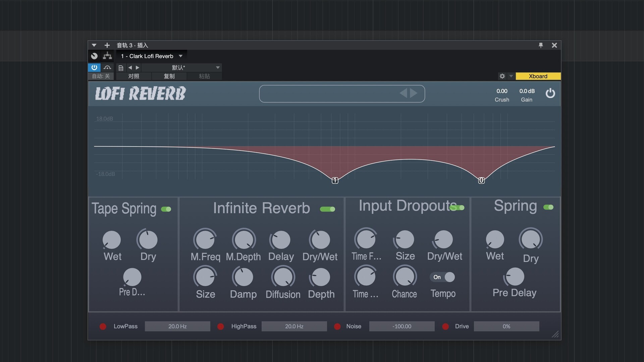
Task: Click the Input Dropouts Dry/Wet knob
Action: point(443,239)
